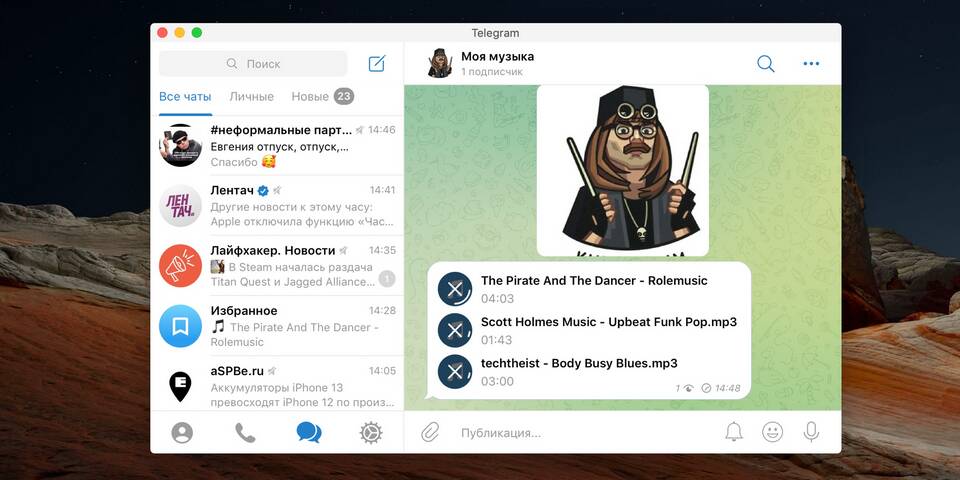The image size is (960, 480).
Task: Click the Избранное bookmark avatar
Action: 180,326
